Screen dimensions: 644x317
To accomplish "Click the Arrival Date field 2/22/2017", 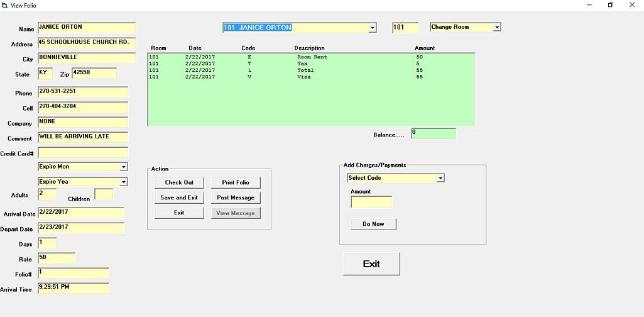I will [x=81, y=213].
